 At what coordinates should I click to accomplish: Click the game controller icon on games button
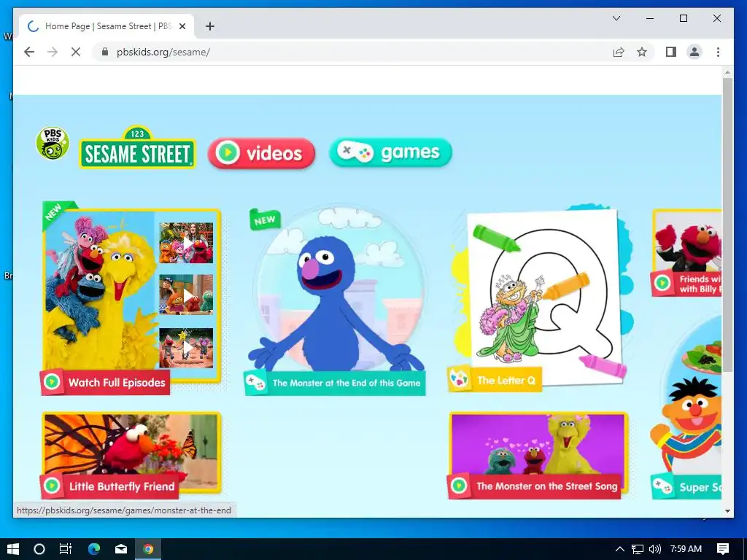(355, 152)
